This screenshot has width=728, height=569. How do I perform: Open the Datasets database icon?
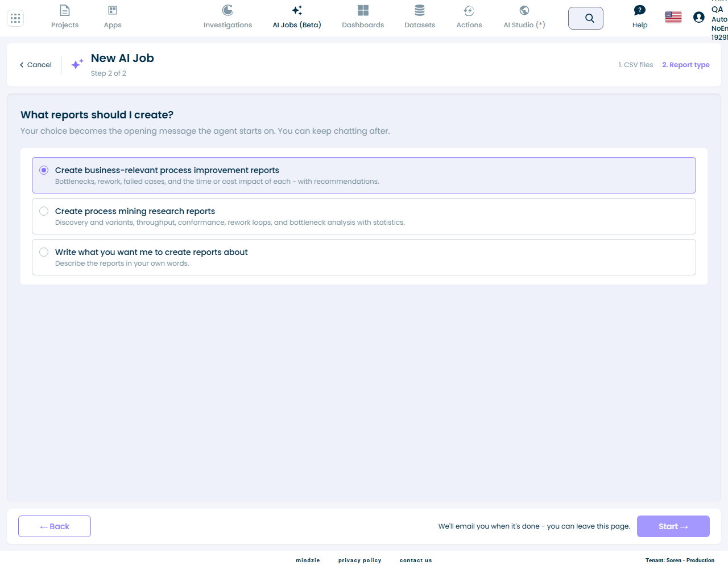pos(420,10)
